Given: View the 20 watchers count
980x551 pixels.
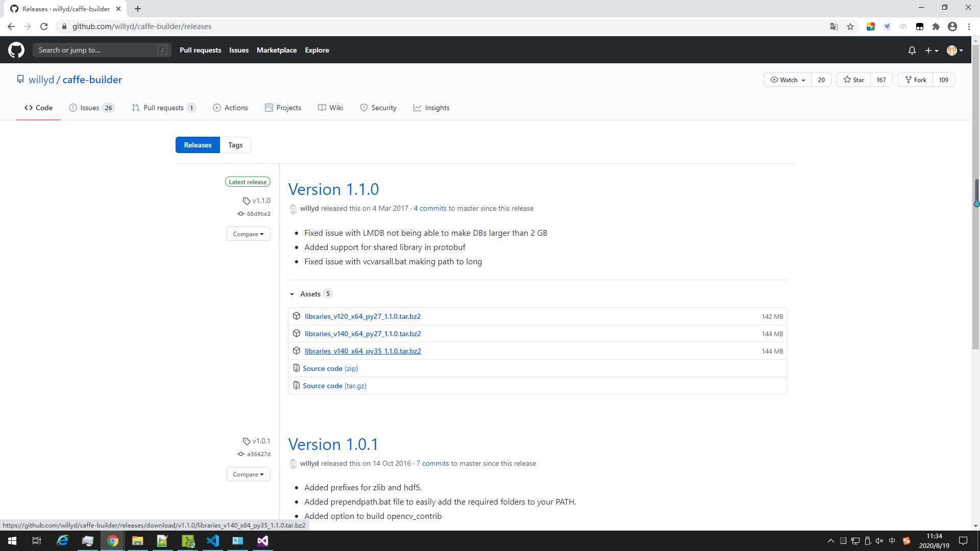Looking at the screenshot, I should click(821, 80).
